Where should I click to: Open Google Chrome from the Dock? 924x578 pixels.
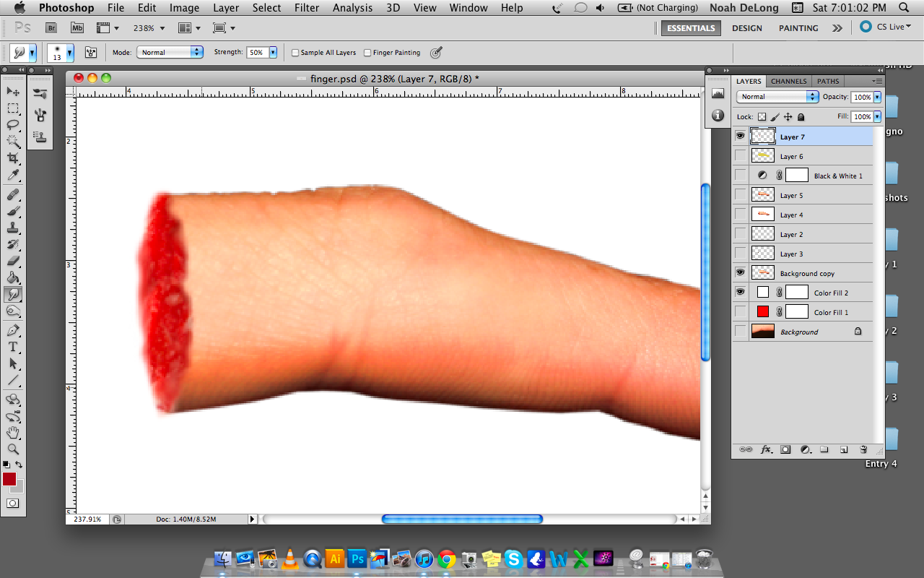(447, 558)
